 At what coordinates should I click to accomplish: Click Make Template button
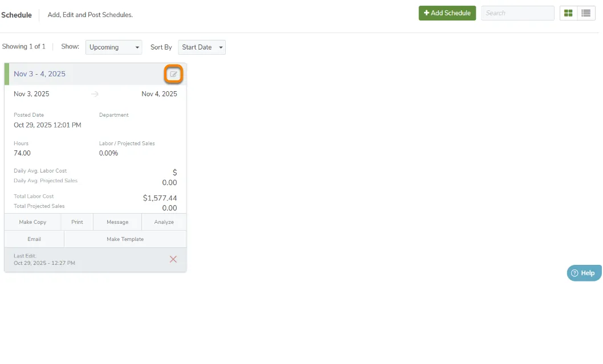tap(125, 239)
